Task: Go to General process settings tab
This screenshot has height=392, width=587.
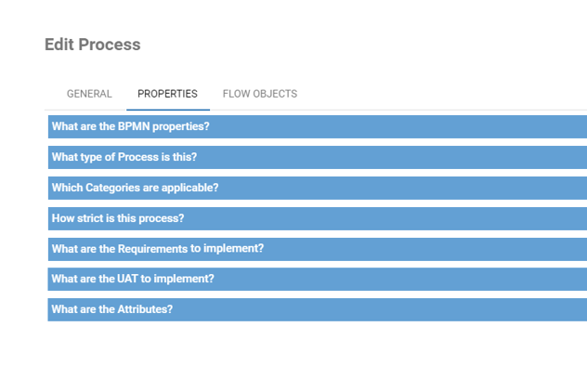Action: coord(89,94)
